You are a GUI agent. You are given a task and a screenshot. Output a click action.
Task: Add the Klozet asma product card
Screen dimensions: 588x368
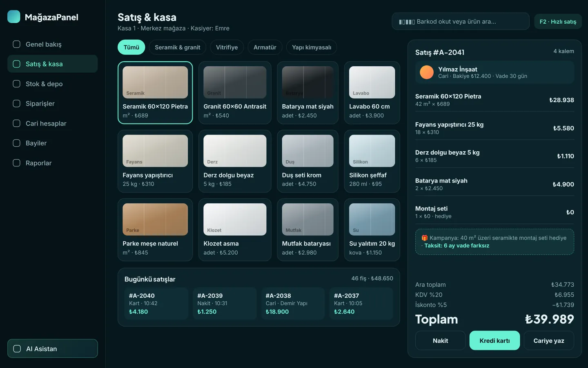pos(235,230)
